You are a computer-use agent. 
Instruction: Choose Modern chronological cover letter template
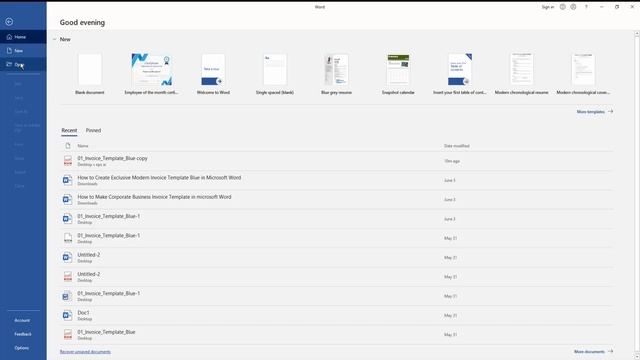click(583, 74)
